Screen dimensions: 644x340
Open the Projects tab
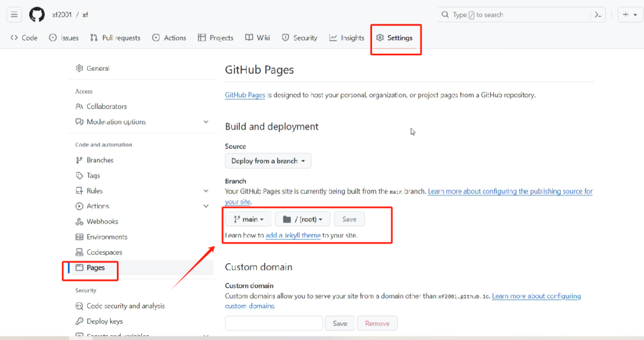216,38
